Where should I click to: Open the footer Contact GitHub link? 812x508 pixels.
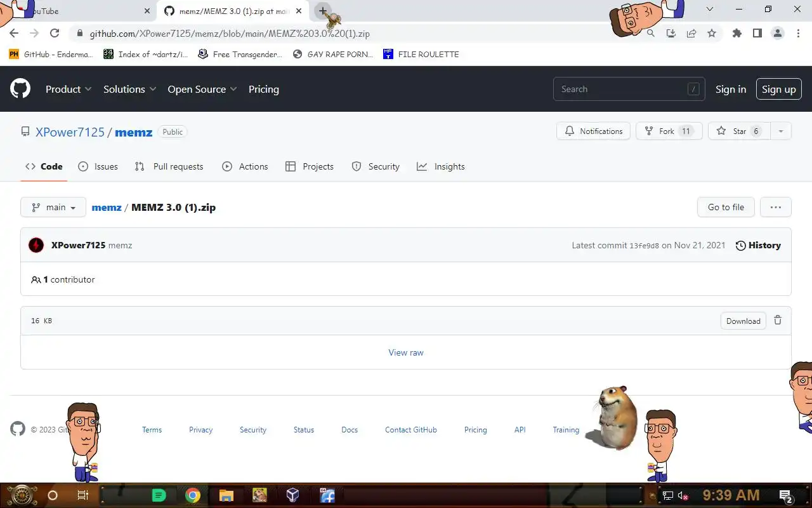[x=411, y=430]
